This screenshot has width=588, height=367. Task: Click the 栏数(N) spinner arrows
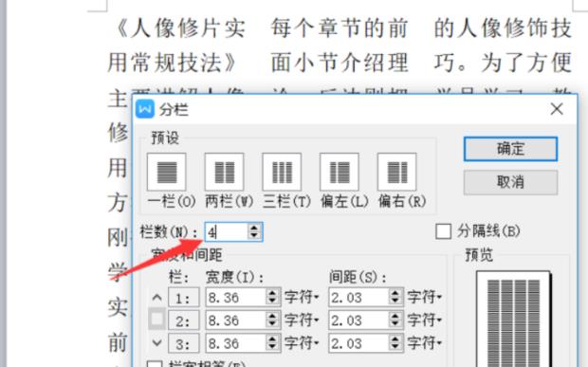click(254, 231)
